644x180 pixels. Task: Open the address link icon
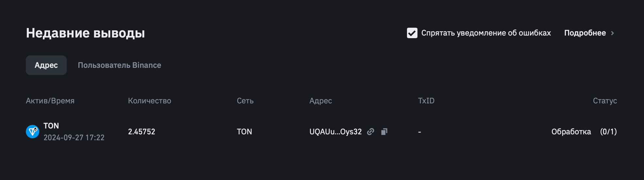coord(370,132)
